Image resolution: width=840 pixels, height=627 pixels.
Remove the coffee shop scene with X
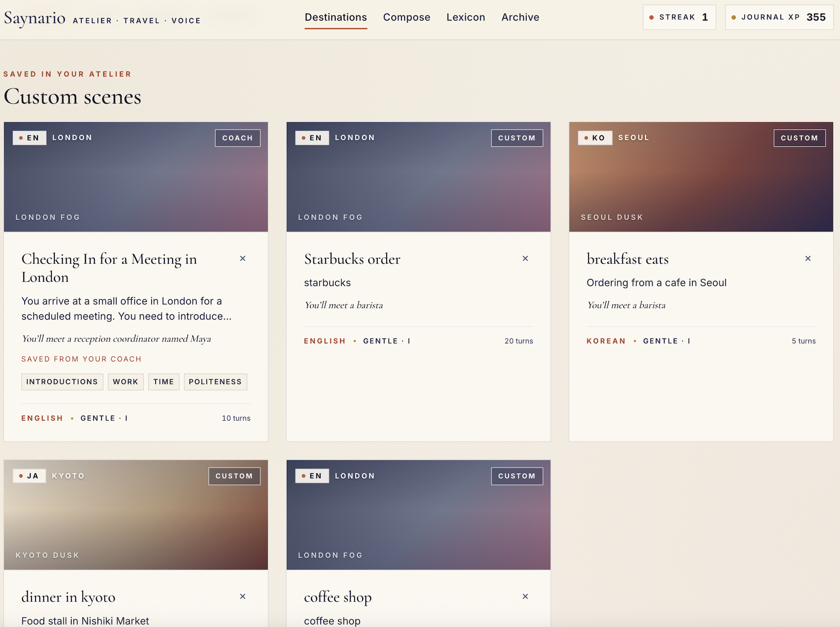pos(525,596)
